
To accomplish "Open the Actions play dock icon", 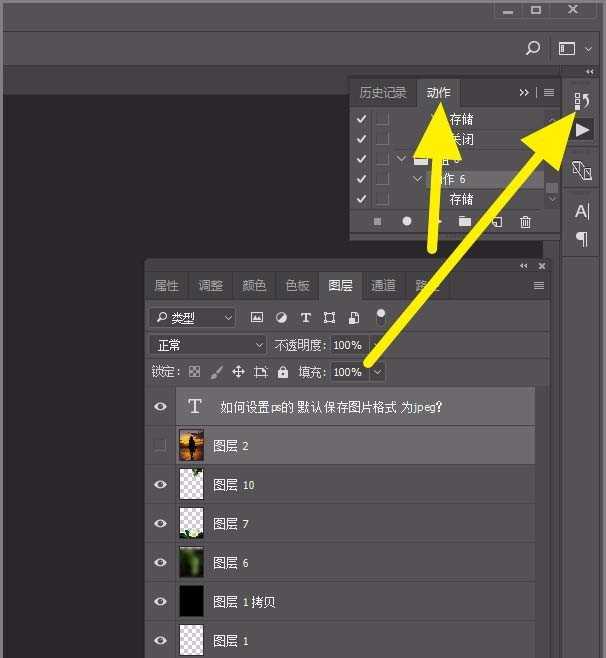I will click(582, 130).
